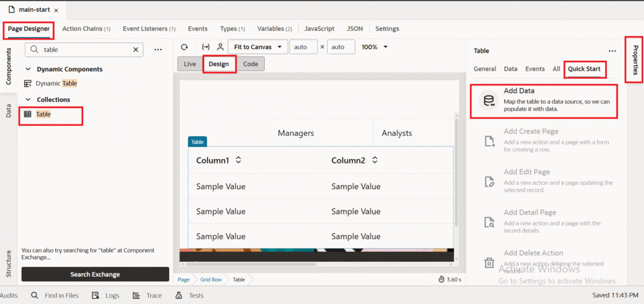Click Add Data quick start option
The width and height of the screenshot is (644, 304).
[x=544, y=101]
